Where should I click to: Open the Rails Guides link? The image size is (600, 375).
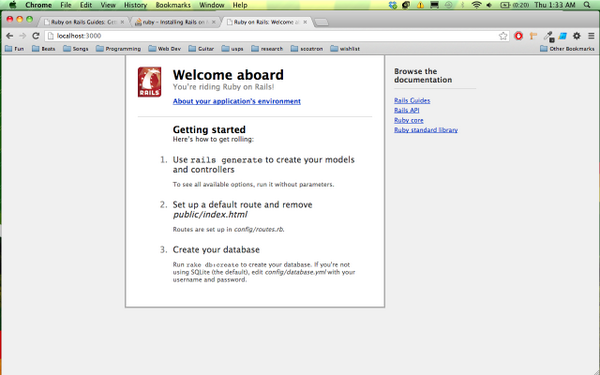pyautogui.click(x=412, y=100)
